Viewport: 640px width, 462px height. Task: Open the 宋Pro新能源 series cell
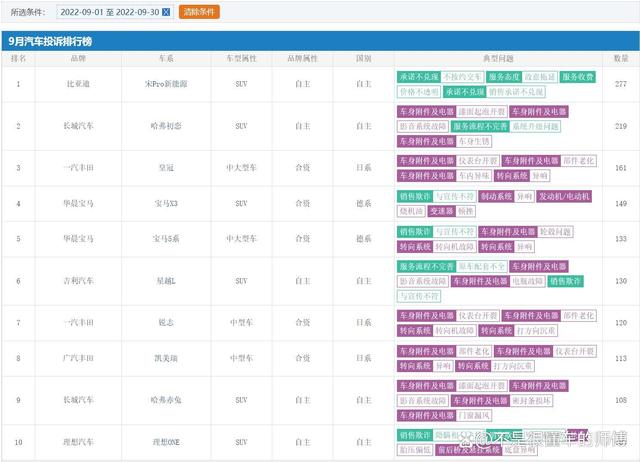(x=166, y=84)
